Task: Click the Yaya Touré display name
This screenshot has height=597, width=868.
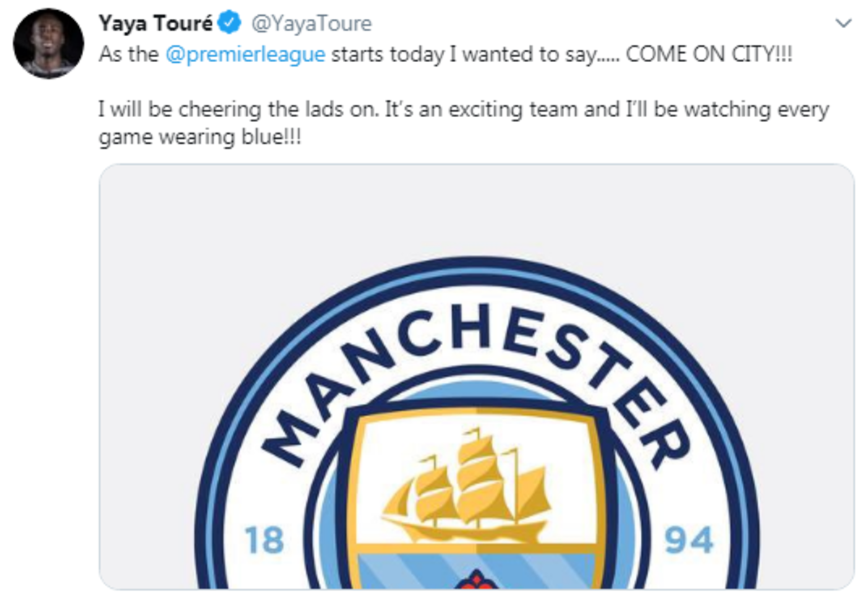Action: click(x=156, y=24)
